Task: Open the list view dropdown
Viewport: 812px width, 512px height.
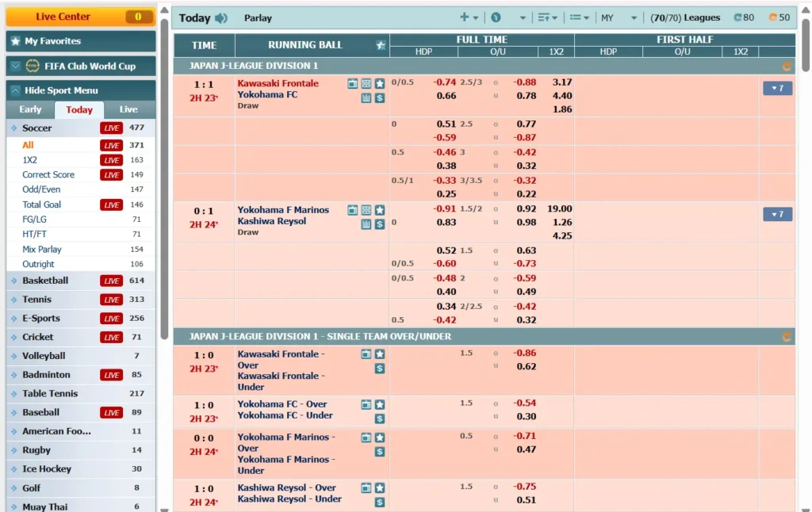Action: [580, 17]
